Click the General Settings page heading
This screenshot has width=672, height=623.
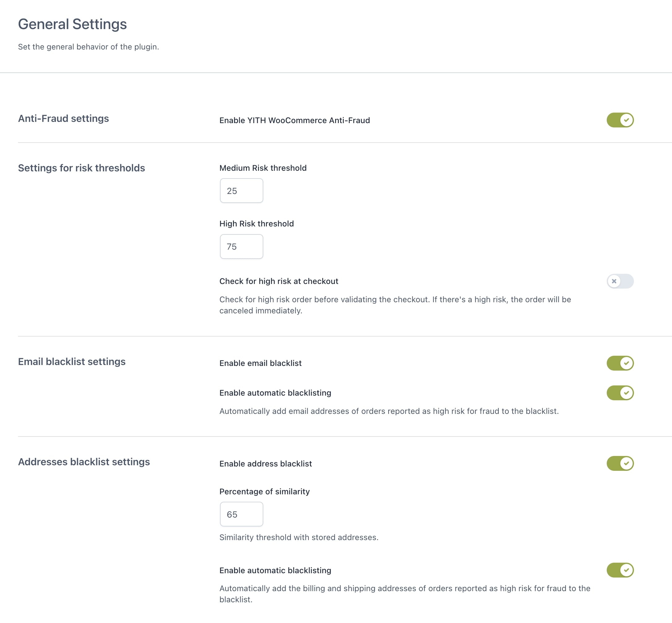72,24
